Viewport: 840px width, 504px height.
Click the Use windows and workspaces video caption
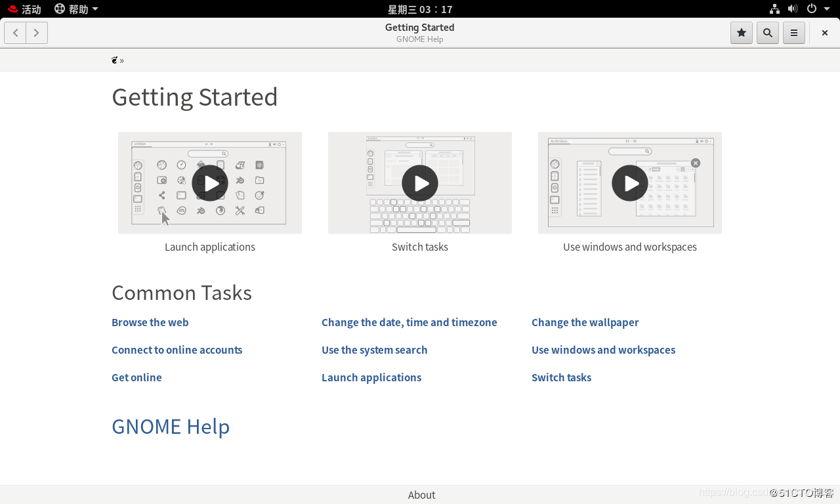pyautogui.click(x=630, y=247)
